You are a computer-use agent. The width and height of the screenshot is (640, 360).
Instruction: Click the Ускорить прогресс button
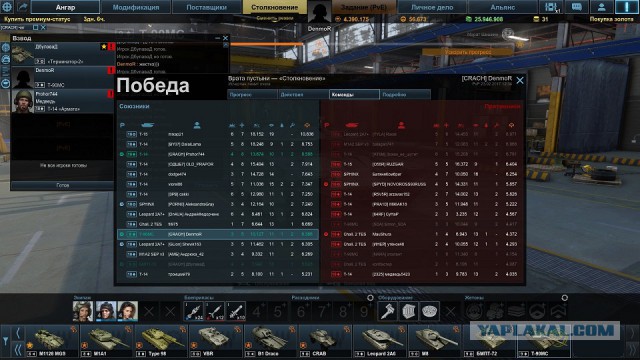click(468, 52)
